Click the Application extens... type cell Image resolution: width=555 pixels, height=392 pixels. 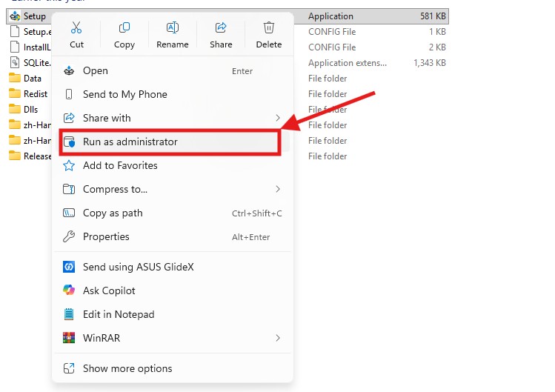click(x=348, y=63)
